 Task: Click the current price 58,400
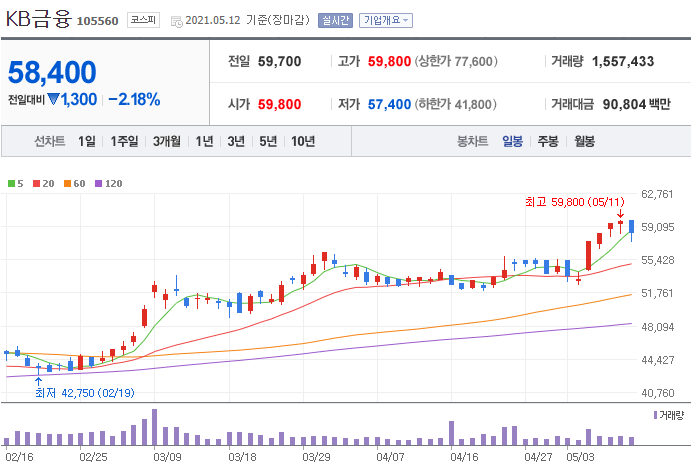[52, 73]
